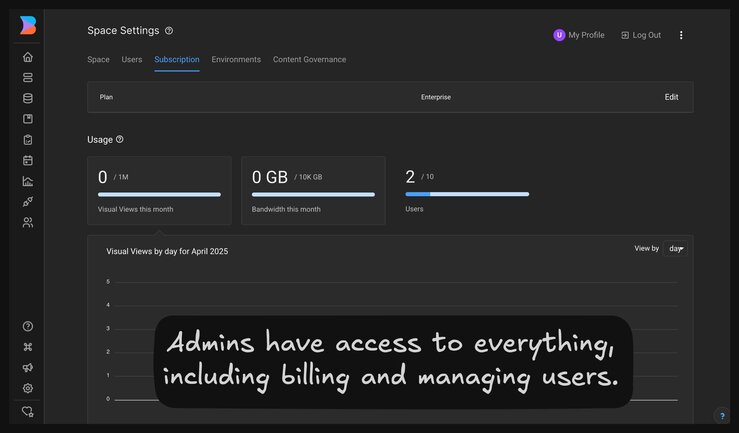Click the 0 GB bandwidth value
Image resolution: width=739 pixels, height=433 pixels.
pyautogui.click(x=270, y=177)
